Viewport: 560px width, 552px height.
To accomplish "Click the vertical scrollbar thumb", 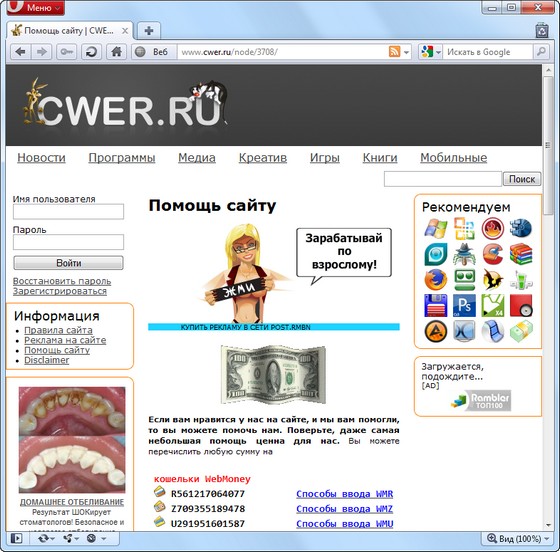I will 548,145.
